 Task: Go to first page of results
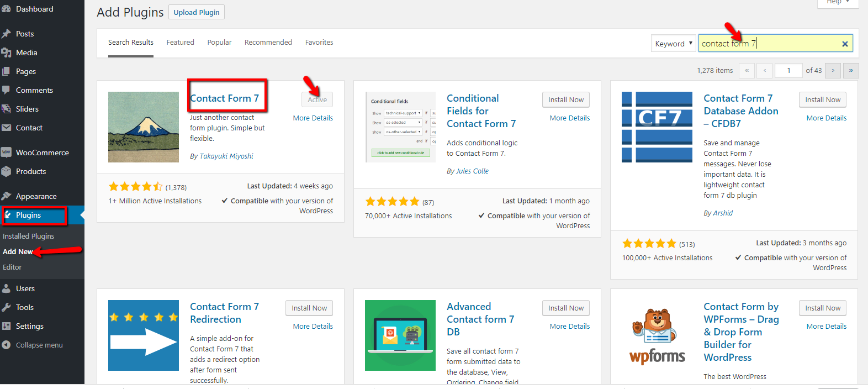747,70
